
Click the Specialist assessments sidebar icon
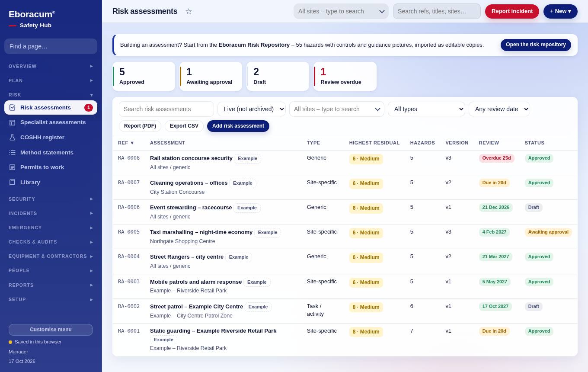[x=12, y=122]
